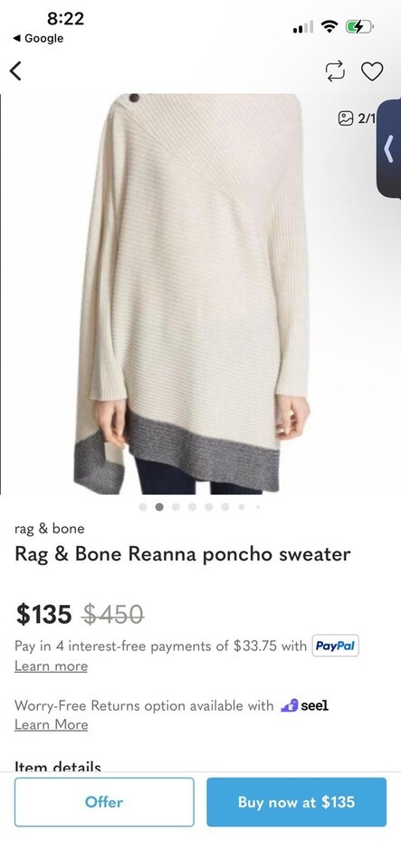
Task: Open the rag & bone brand link
Action: (49, 529)
